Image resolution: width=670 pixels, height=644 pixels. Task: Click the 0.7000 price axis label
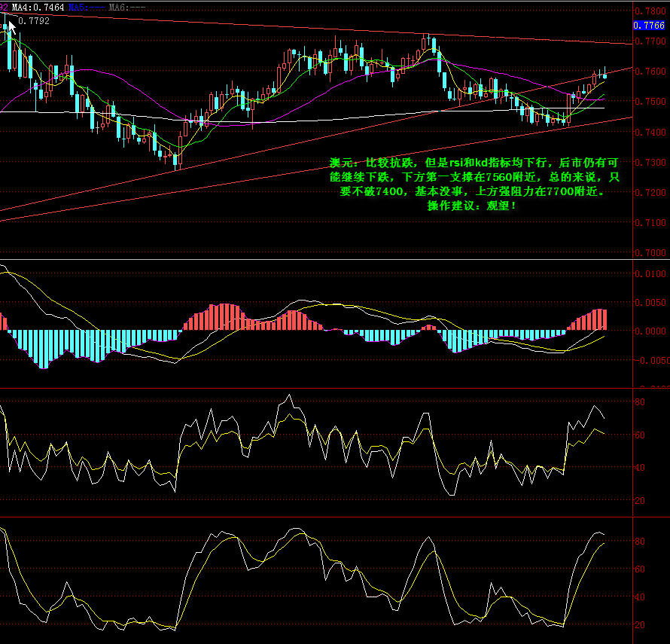(x=650, y=253)
